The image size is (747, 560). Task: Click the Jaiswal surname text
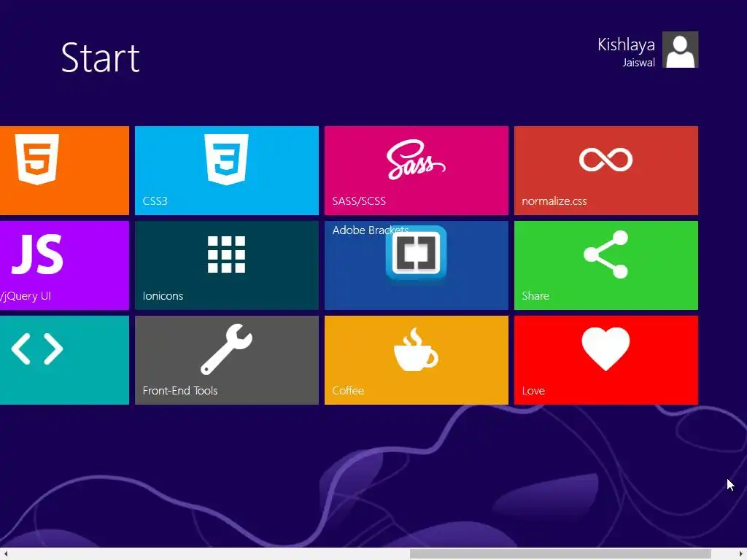638,63
